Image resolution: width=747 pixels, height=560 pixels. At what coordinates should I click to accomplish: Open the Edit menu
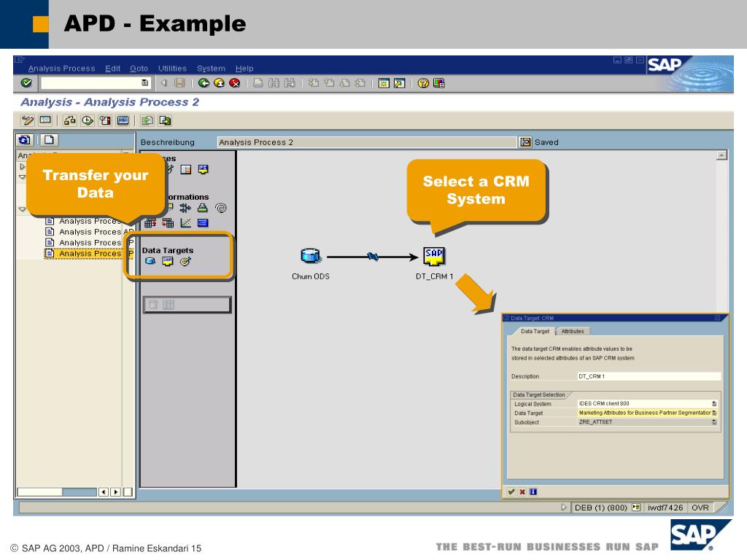click(x=113, y=68)
